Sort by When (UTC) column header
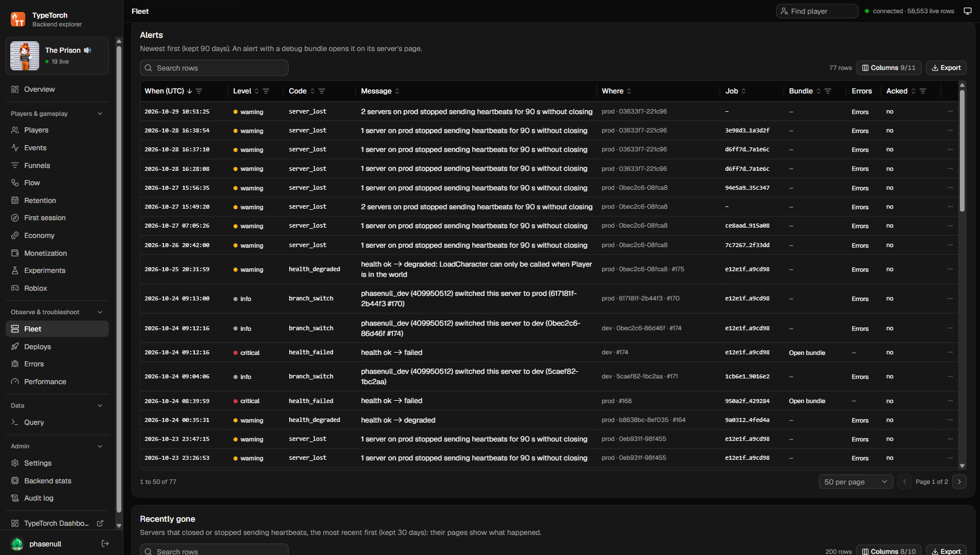Screen dimensions: 980x555 coord(168,91)
